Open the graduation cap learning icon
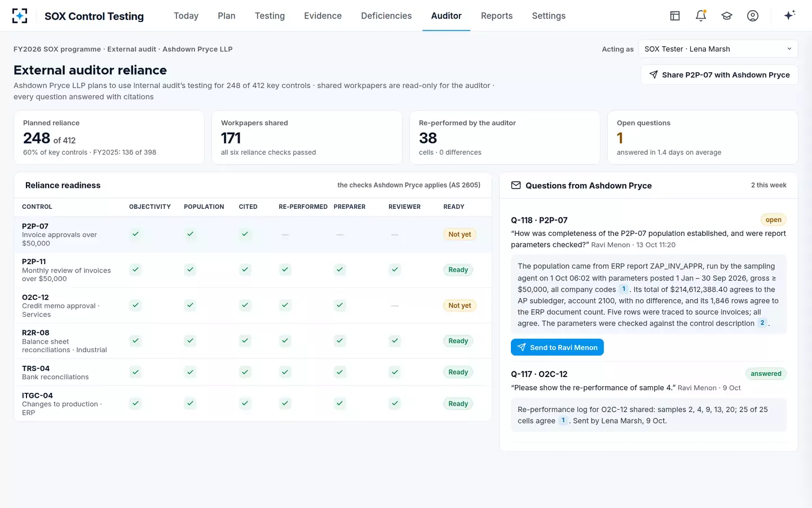812x508 pixels. (727, 16)
